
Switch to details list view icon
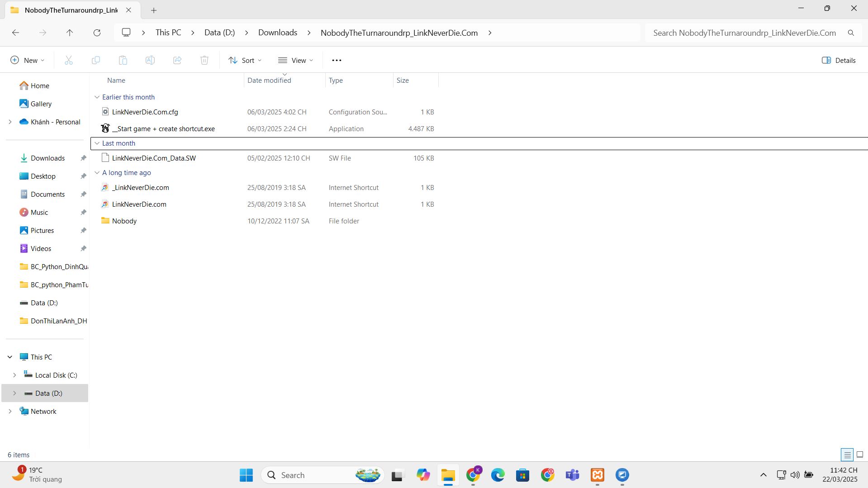point(847,455)
